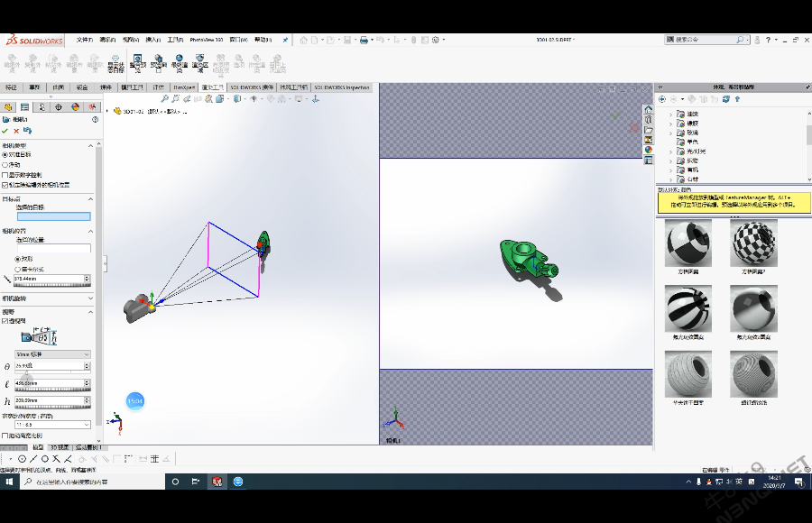Open the SOLIDWORKS Resources home task pane tab

[649, 109]
